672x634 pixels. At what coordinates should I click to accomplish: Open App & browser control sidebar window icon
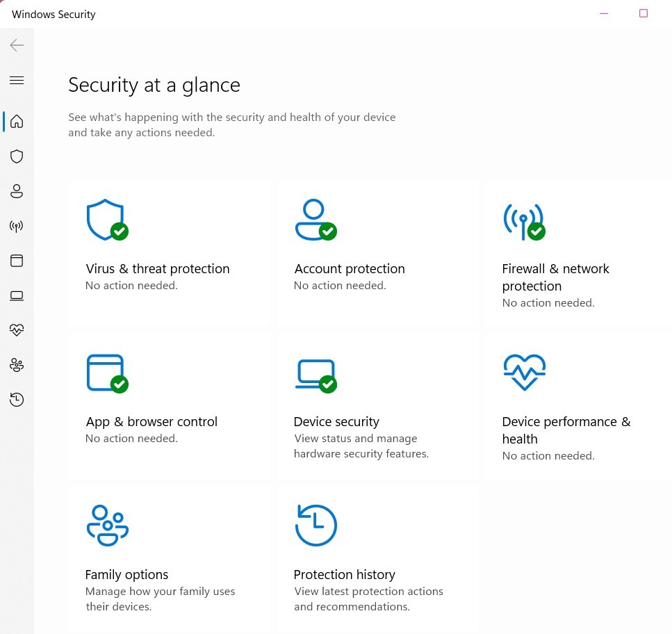click(x=17, y=261)
